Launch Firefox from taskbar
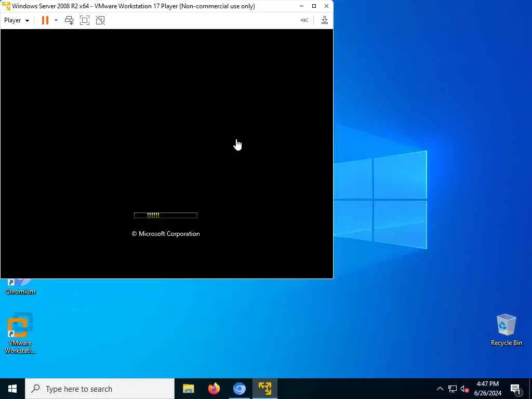Image resolution: width=532 pixels, height=399 pixels. click(214, 389)
